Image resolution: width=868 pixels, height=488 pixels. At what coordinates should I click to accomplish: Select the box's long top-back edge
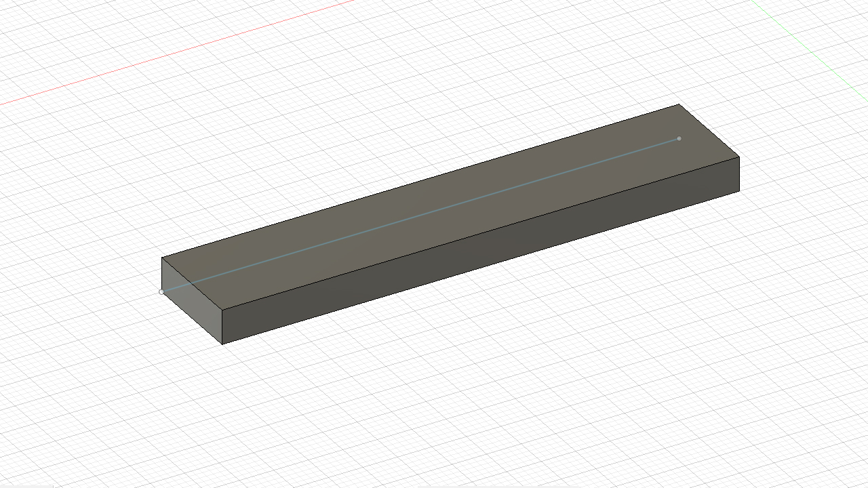point(420,181)
